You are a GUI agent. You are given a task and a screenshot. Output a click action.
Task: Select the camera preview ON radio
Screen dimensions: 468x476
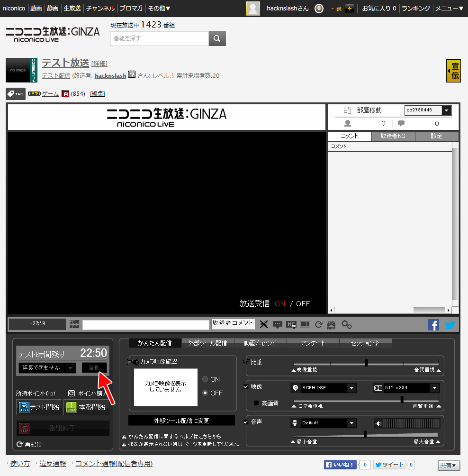point(205,379)
